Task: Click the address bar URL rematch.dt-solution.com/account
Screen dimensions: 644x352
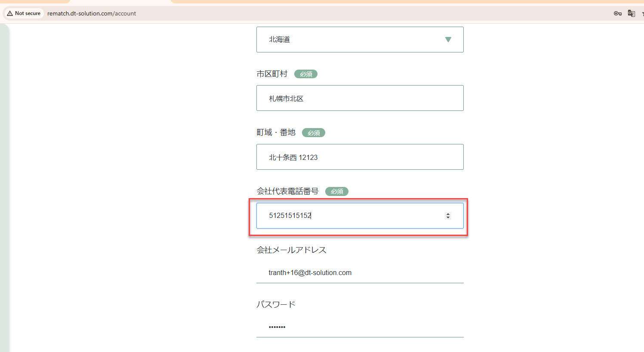Action: coord(92,13)
